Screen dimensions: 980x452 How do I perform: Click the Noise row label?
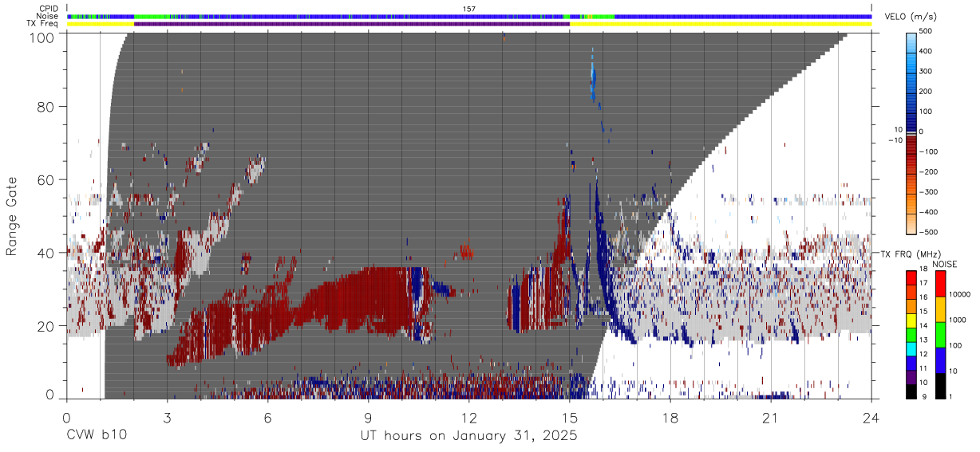[48, 16]
